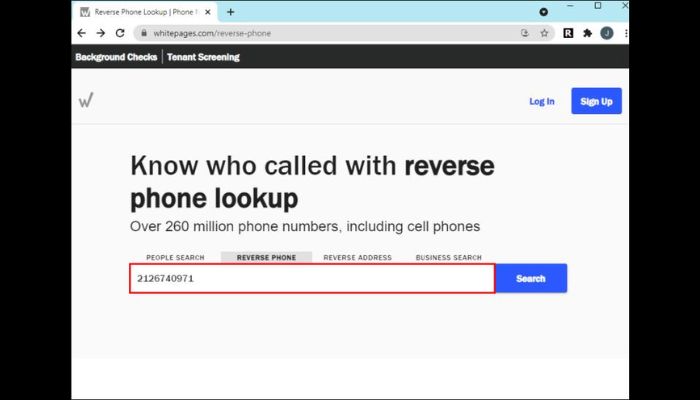Reload the Whitepages page
The height and width of the screenshot is (400, 700).
120,33
